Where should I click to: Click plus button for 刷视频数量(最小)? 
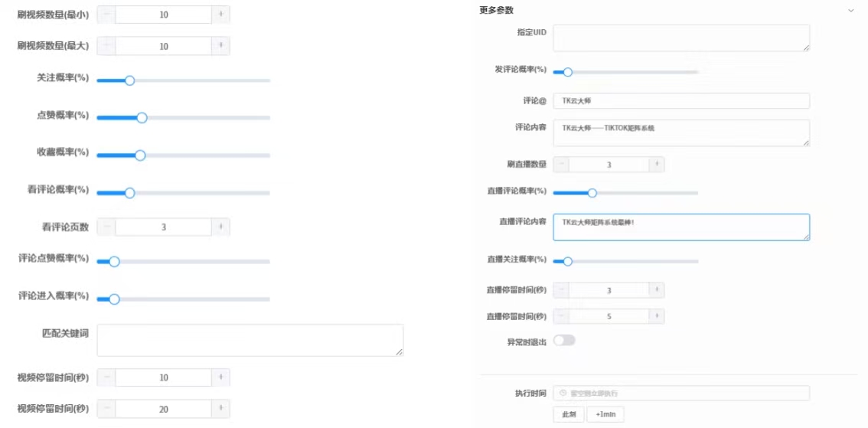[x=220, y=15]
